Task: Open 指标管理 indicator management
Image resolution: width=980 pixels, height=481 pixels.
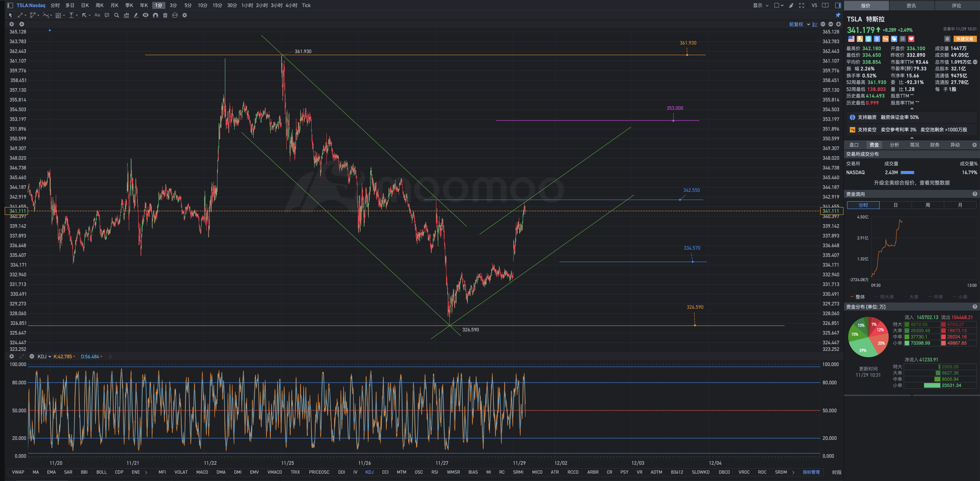Action: coord(811,472)
